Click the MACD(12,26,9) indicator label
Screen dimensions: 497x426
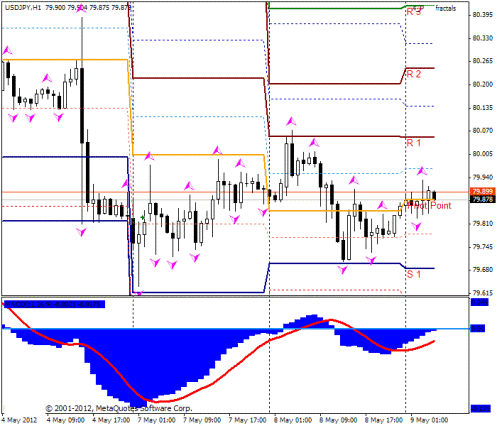click(54, 304)
